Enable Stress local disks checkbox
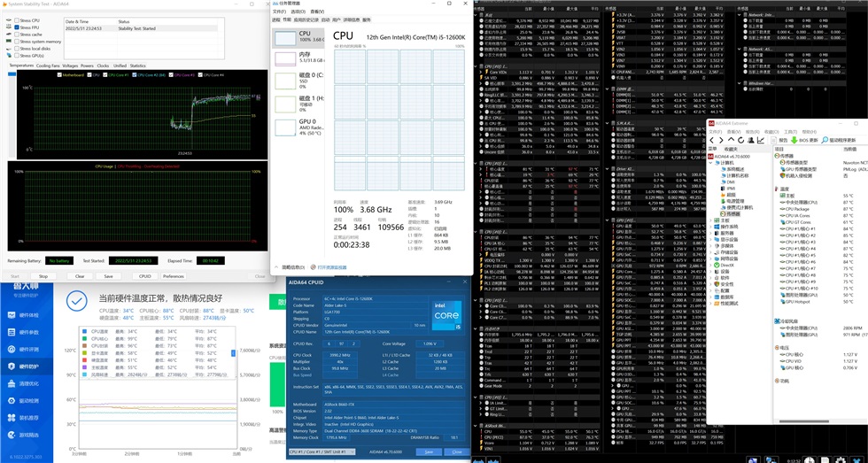Screen dimensions: 868x463 (x=17, y=49)
